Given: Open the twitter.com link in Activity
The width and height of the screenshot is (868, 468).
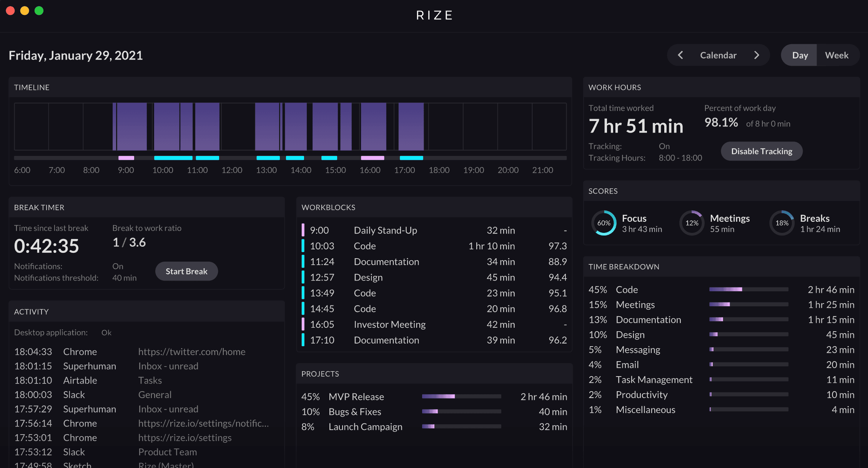Looking at the screenshot, I should click(192, 351).
